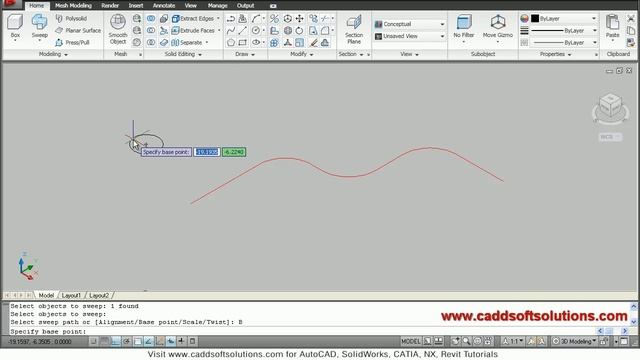Open the Manage ribbon tab
Viewport: 640px width, 360px height.
coord(217,6)
